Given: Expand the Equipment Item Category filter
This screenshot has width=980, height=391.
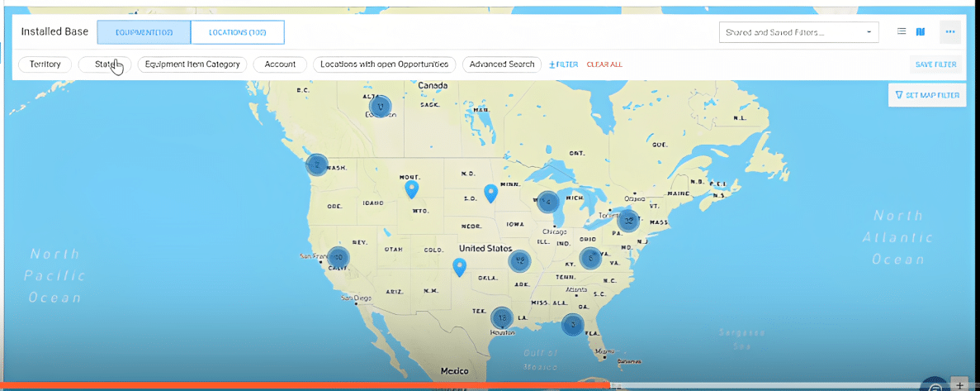Looking at the screenshot, I should click(192, 64).
